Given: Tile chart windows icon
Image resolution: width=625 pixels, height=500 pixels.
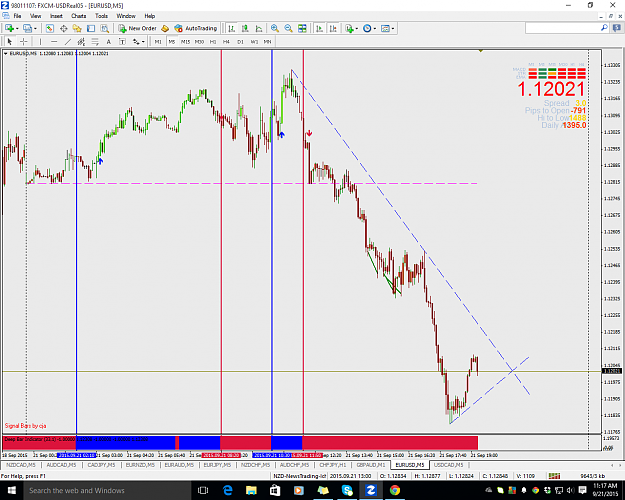Looking at the screenshot, I should (302, 28).
